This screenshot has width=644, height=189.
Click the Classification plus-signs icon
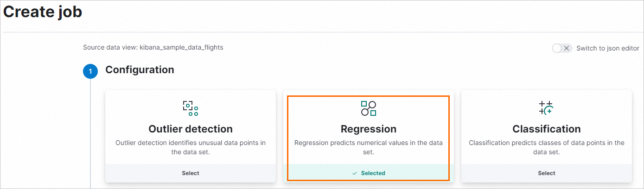pyautogui.click(x=546, y=108)
